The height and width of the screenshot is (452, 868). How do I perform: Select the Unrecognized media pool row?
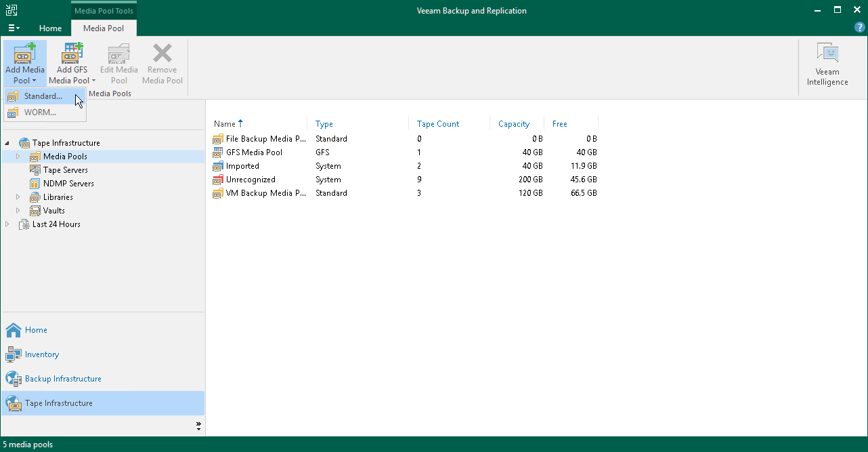[251, 179]
